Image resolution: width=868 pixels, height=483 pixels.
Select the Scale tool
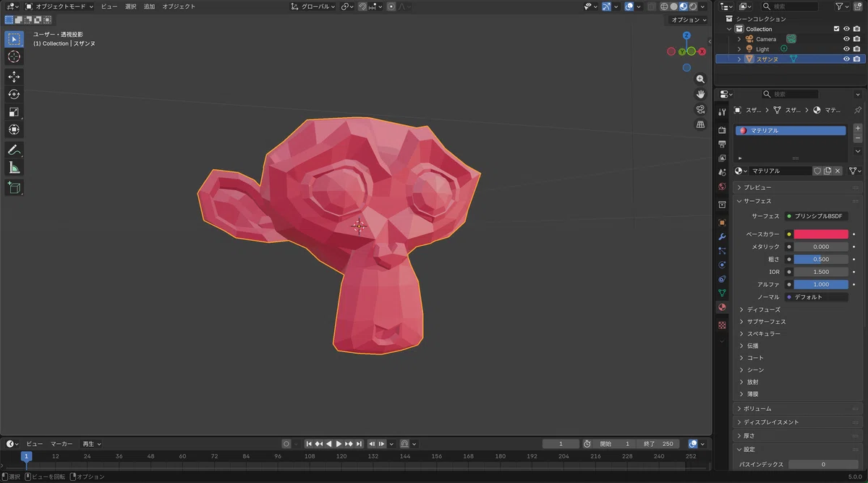point(14,112)
